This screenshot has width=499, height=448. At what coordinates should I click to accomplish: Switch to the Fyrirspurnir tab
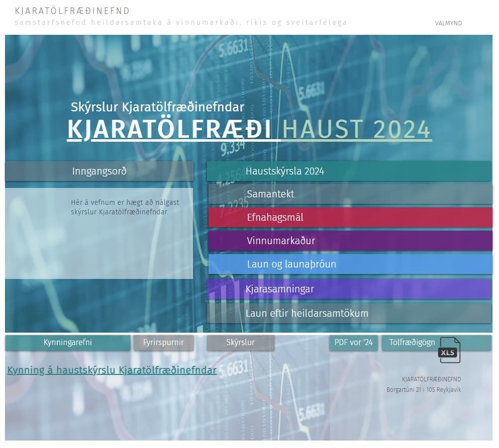[163, 343]
